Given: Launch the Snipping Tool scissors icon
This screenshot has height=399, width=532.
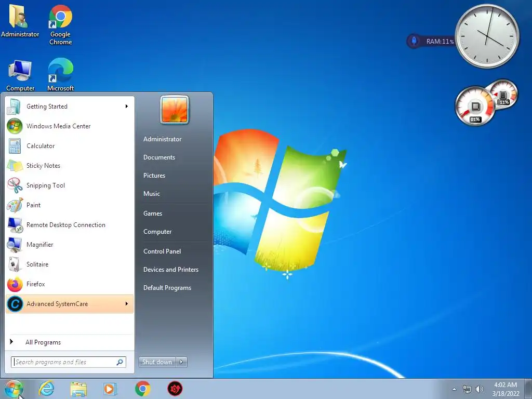Looking at the screenshot, I should click(x=15, y=185).
